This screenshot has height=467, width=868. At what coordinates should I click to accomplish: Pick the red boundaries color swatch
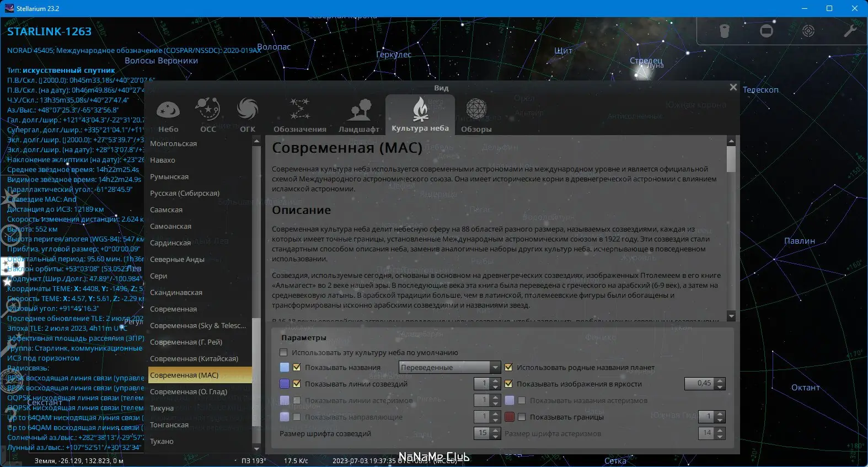(510, 417)
